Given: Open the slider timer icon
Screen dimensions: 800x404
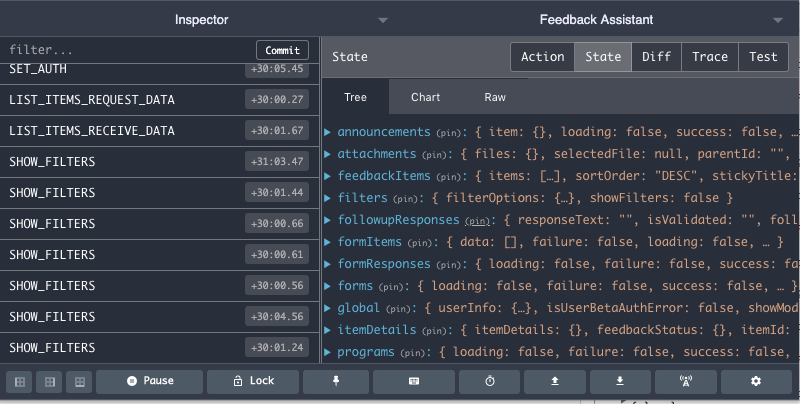Looking at the screenshot, I should click(x=490, y=382).
